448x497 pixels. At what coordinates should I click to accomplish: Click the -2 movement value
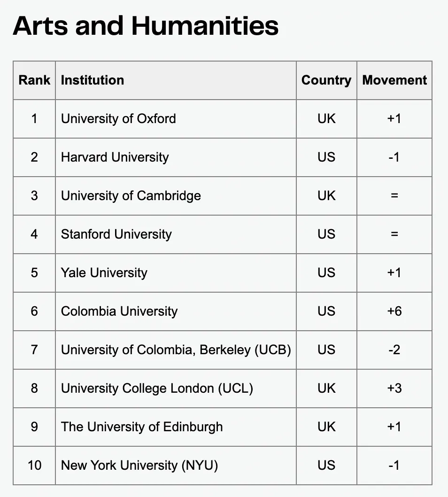394,350
